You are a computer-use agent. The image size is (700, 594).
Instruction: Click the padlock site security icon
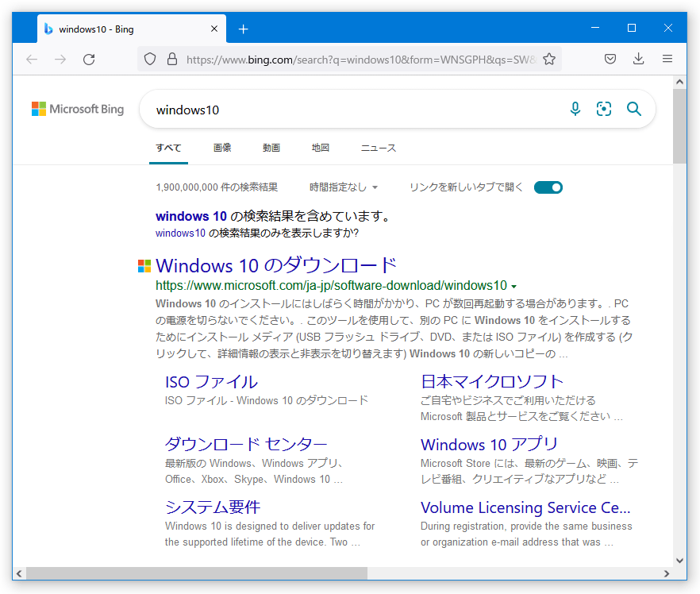[172, 59]
